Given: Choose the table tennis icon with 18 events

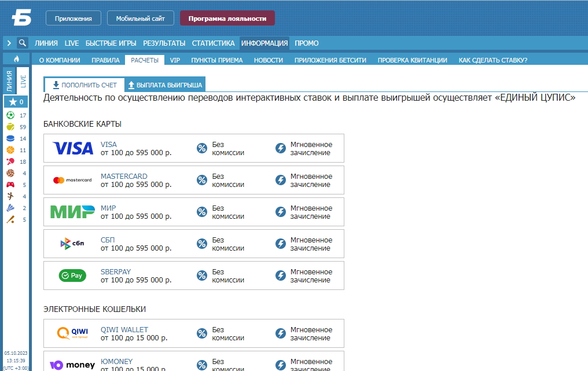Looking at the screenshot, I should point(10,161).
